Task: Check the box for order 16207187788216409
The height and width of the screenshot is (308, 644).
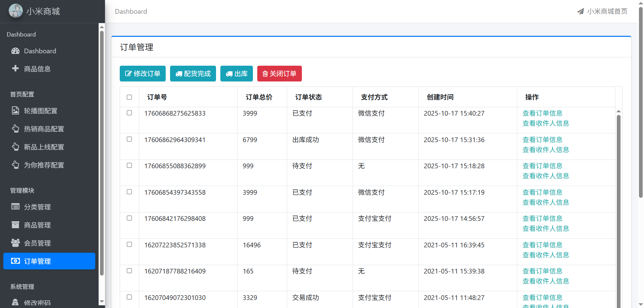Action: [129, 271]
